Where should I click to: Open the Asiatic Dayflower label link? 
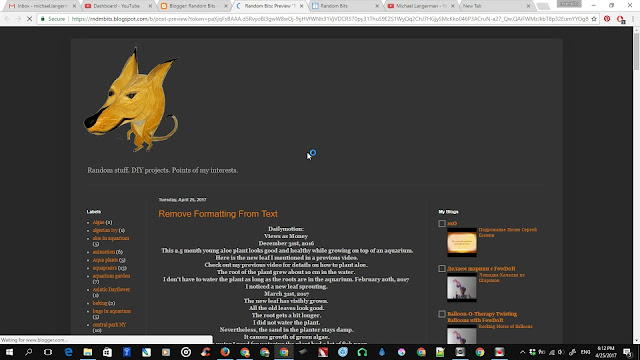tap(111, 289)
